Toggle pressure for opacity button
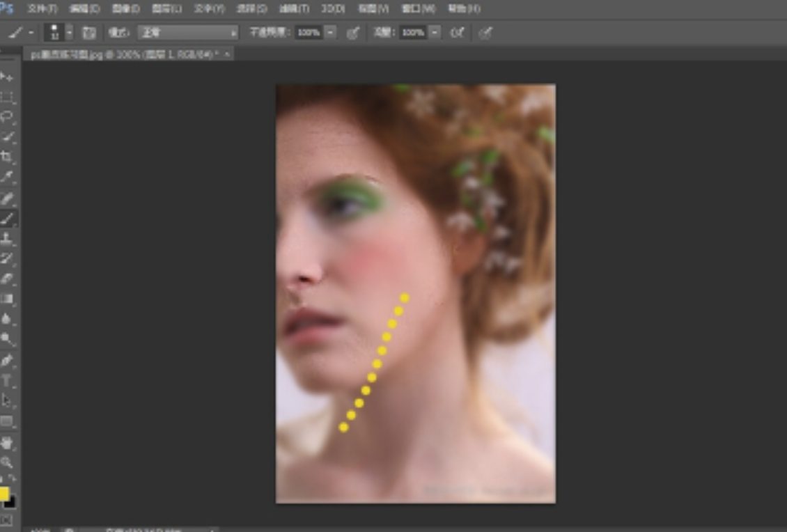Image resolution: width=787 pixels, height=532 pixels. [353, 33]
